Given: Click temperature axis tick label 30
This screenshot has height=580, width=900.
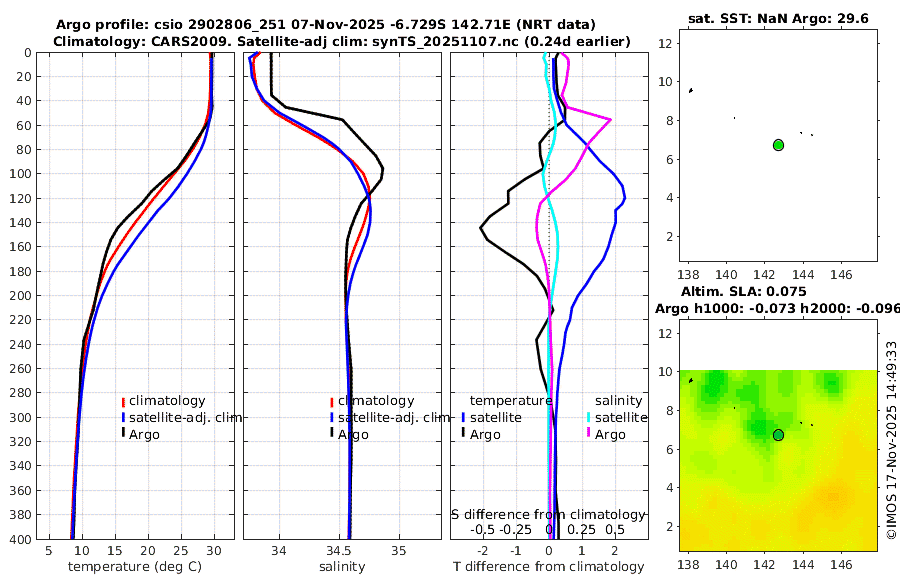Looking at the screenshot, I should tap(214, 551).
